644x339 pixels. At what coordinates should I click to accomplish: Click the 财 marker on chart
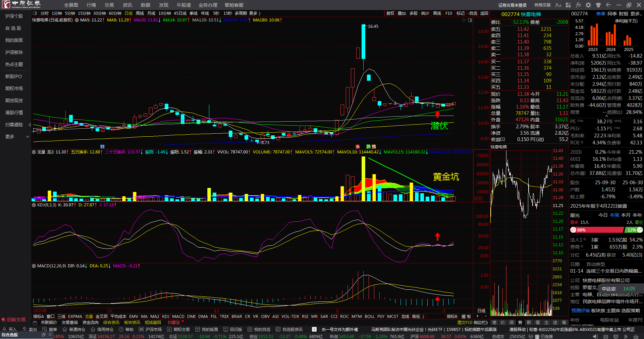pyautogui.click(x=102, y=147)
